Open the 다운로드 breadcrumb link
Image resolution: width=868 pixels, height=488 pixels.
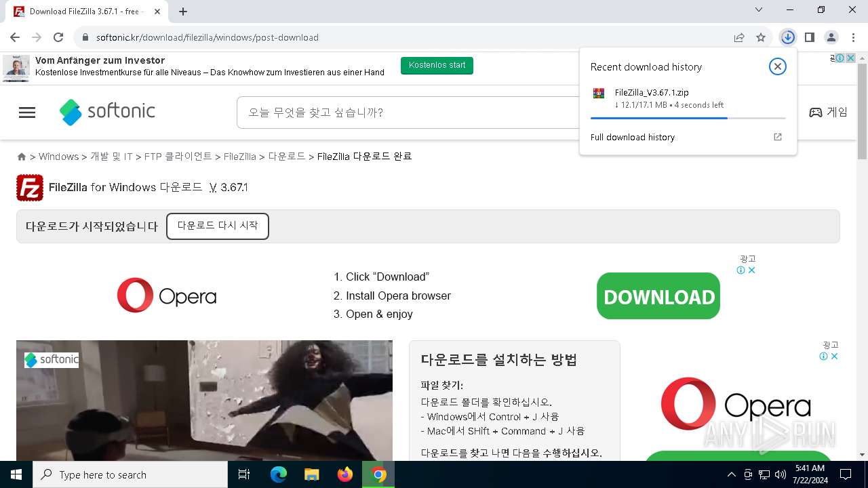coord(287,157)
